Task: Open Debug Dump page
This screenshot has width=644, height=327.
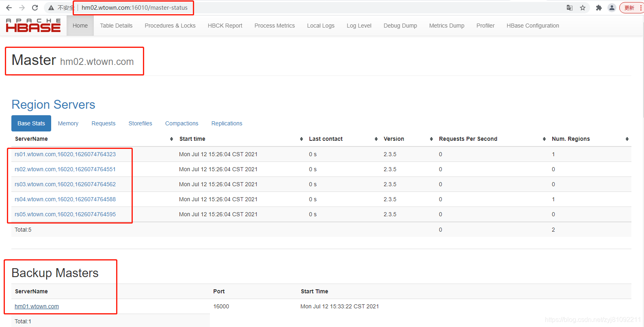Action: pos(400,26)
